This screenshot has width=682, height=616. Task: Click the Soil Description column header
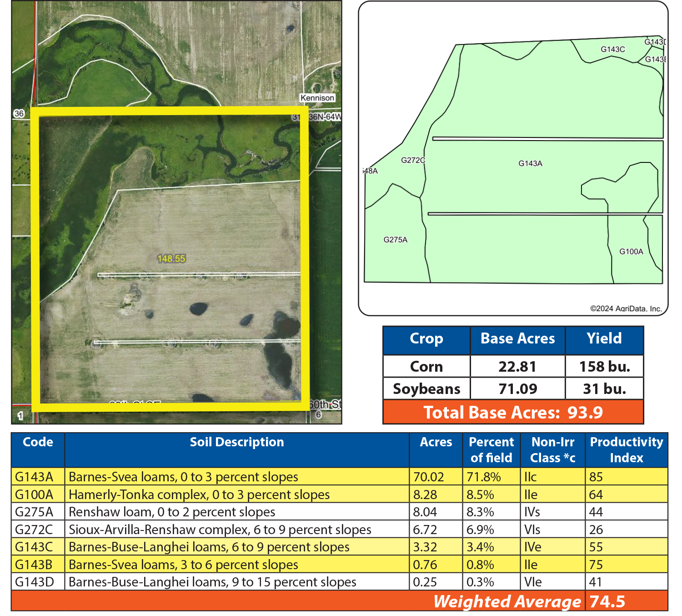[x=236, y=442]
